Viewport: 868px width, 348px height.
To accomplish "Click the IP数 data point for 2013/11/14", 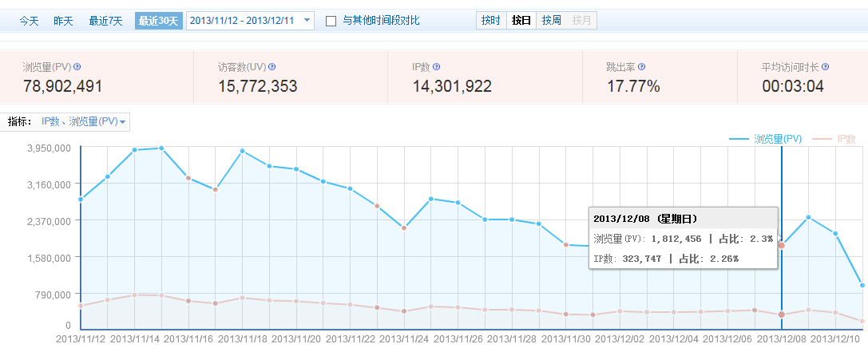I will click(134, 295).
